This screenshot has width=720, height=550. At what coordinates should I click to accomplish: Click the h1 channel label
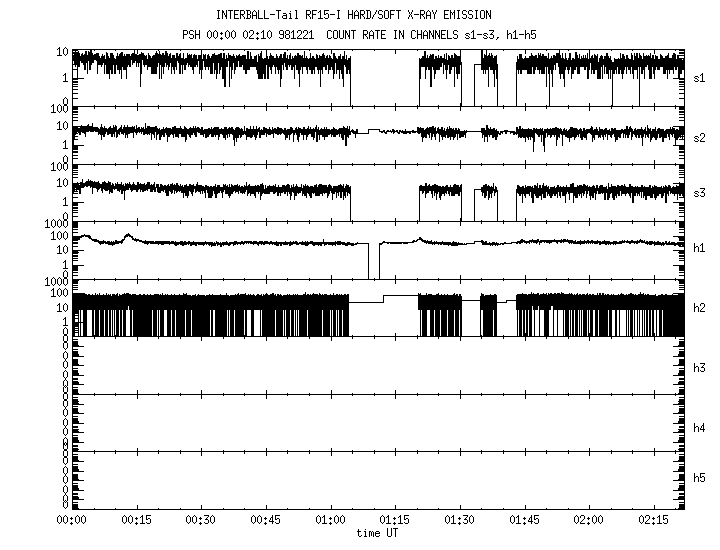tap(699, 248)
